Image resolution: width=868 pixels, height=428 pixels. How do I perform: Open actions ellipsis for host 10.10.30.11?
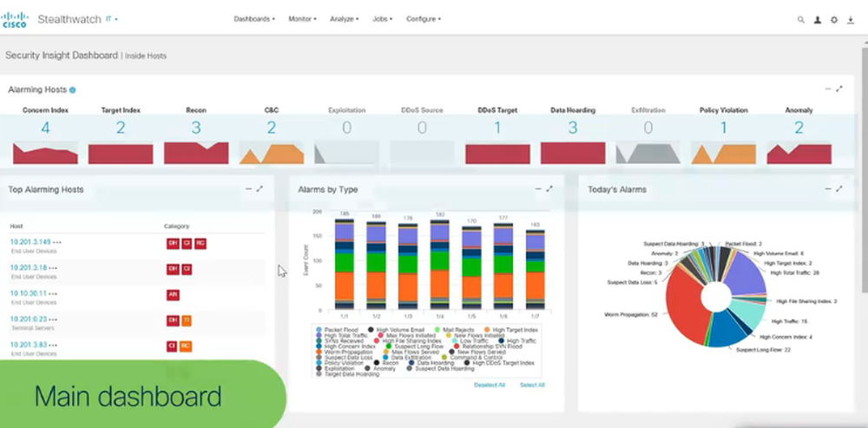point(53,293)
